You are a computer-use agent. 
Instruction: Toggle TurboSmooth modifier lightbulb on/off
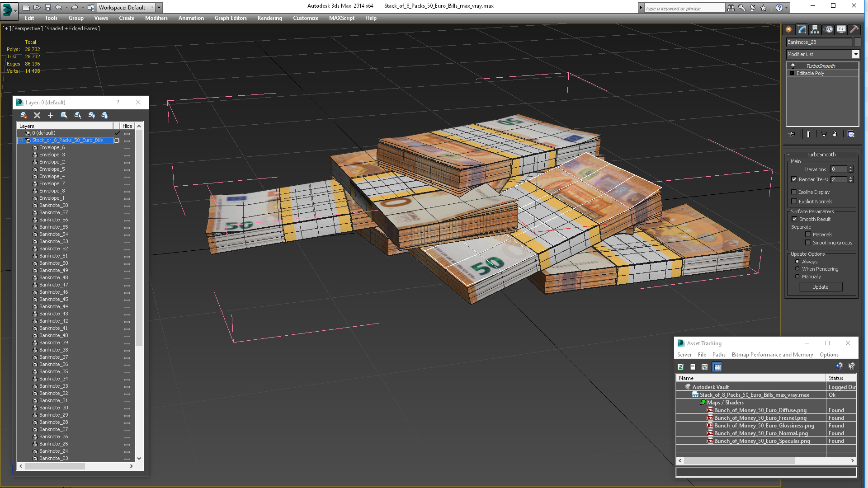793,66
